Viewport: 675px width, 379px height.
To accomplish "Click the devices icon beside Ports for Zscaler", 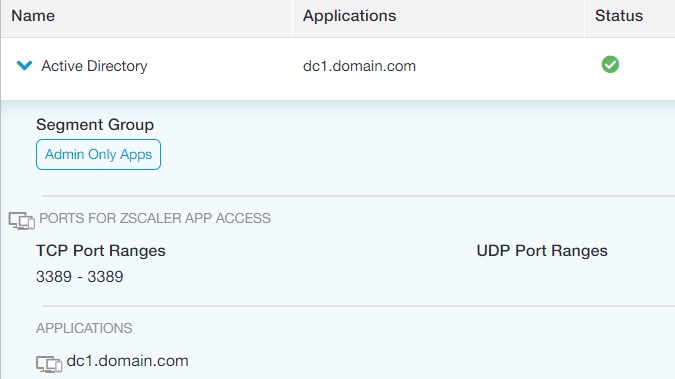I will click(x=22, y=221).
